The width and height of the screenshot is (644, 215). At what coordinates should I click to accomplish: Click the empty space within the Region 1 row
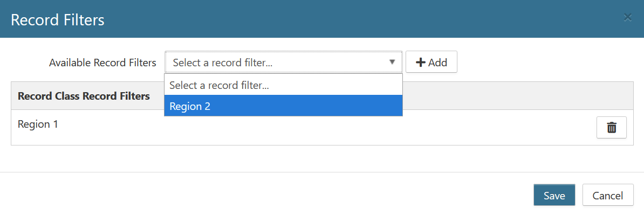(328, 128)
